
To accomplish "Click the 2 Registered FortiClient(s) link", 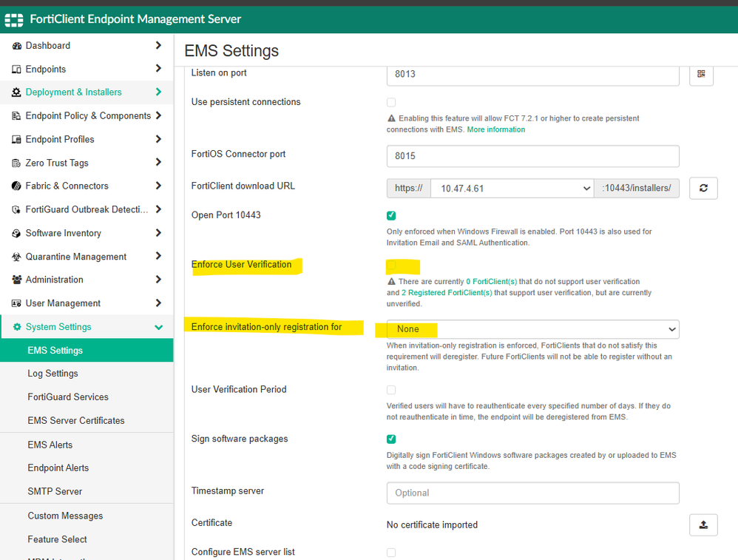I will (x=449, y=293).
